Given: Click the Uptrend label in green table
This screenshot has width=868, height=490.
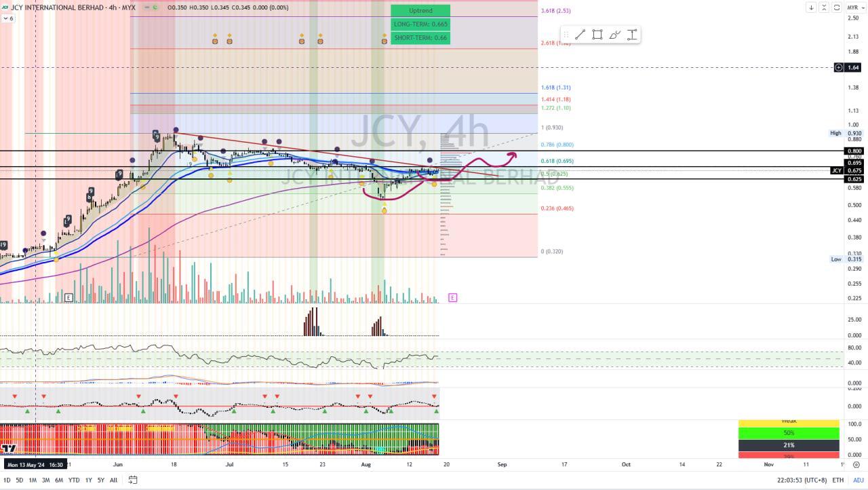Looking at the screenshot, I should pos(420,11).
